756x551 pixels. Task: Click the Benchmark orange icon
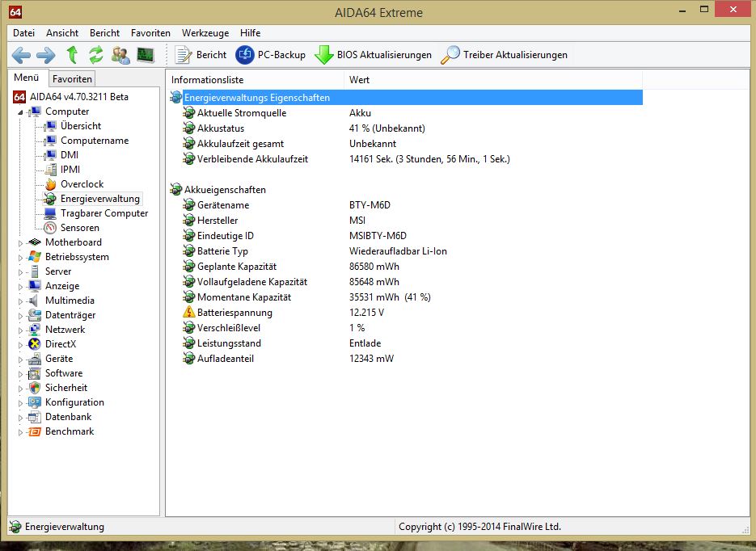tap(34, 431)
